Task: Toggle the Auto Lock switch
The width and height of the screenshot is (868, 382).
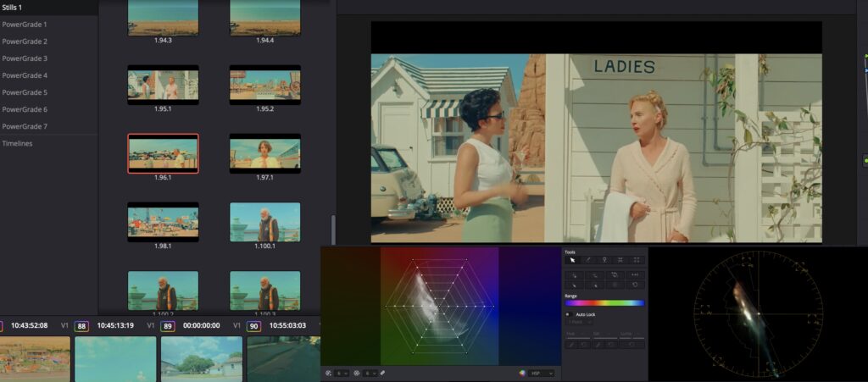Action: click(569, 314)
